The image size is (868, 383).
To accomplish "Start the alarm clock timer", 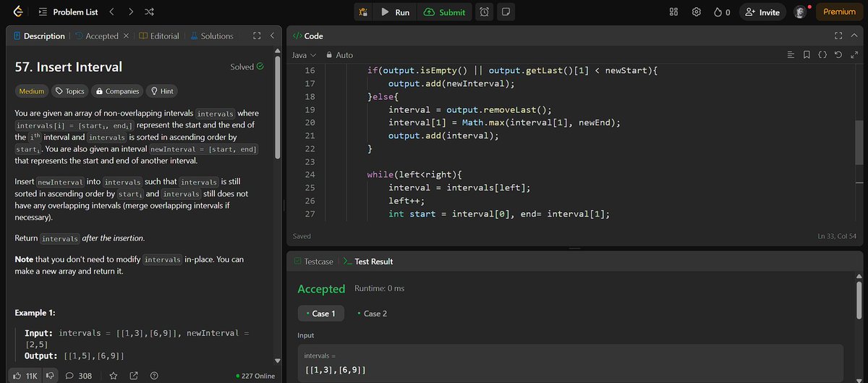I will [484, 12].
